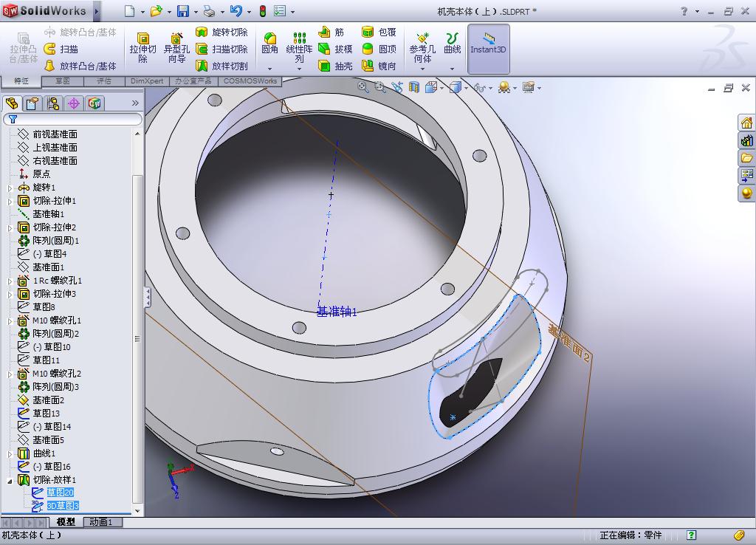The width and height of the screenshot is (756, 545).
Task: Expand the manager panel tabs chevron
Action: pyautogui.click(x=135, y=103)
